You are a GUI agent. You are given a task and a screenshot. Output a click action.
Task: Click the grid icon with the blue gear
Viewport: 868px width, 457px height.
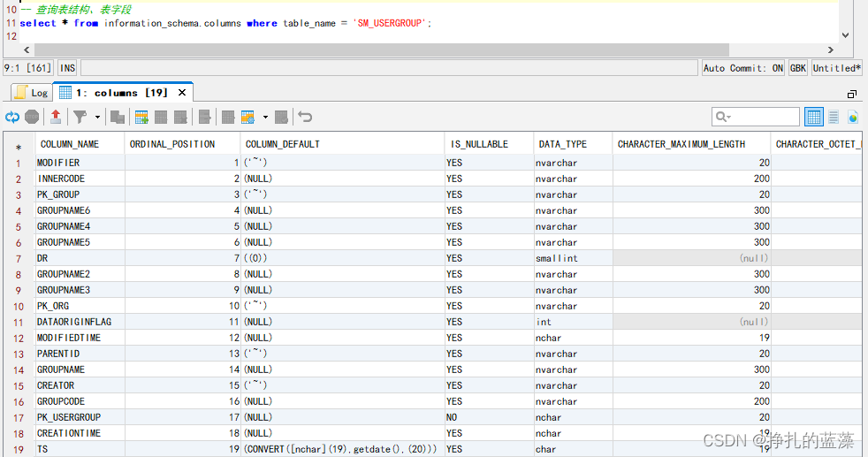coord(247,117)
